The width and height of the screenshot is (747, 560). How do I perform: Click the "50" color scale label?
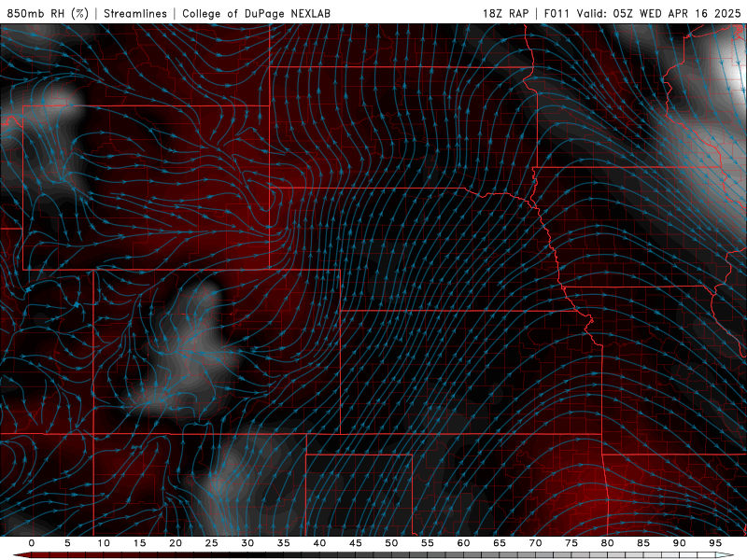tap(391, 543)
